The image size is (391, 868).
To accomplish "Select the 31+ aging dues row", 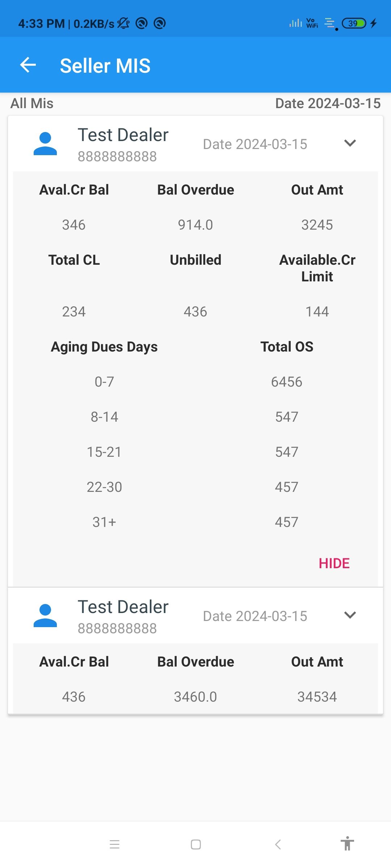I will tap(104, 522).
